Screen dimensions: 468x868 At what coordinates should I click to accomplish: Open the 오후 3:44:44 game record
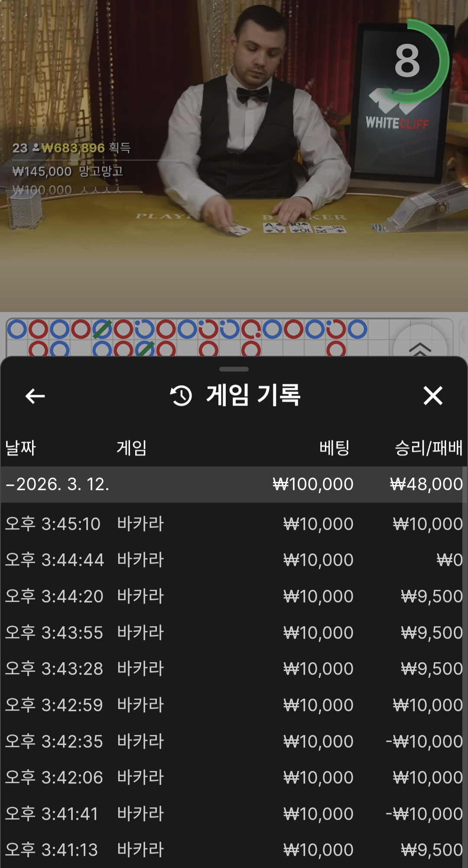tap(234, 560)
